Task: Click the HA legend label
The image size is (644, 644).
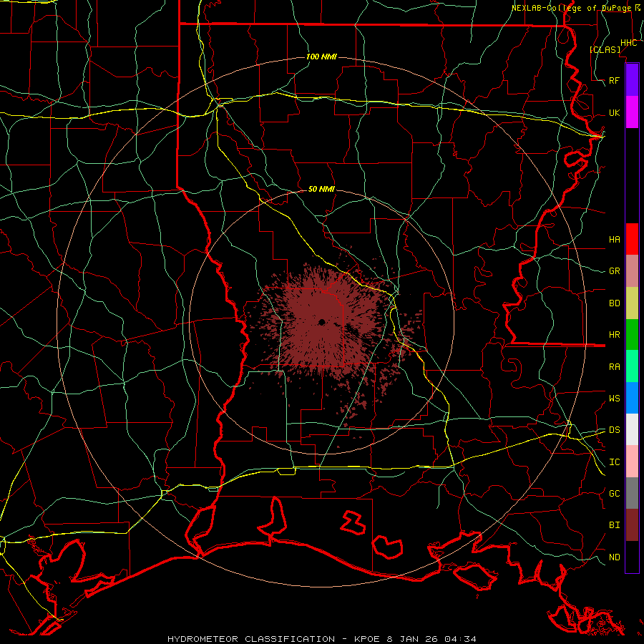Action: (615, 239)
